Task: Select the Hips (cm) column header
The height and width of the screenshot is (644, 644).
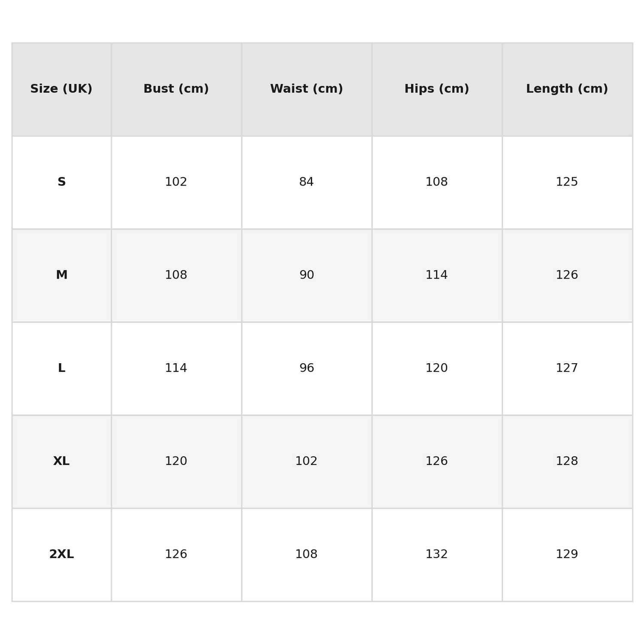Action: (437, 89)
